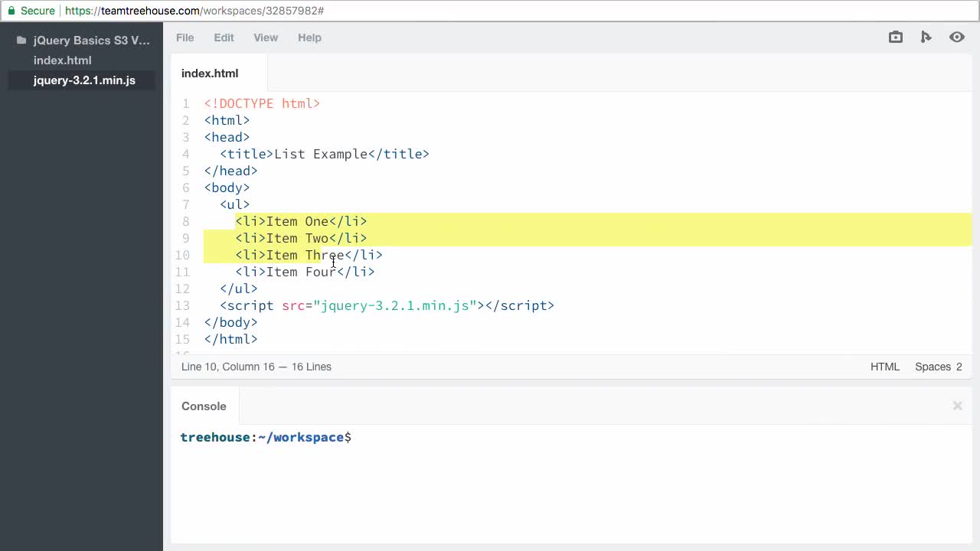Viewport: 980px width, 551px height.
Task: Select the Console tab
Action: (204, 406)
